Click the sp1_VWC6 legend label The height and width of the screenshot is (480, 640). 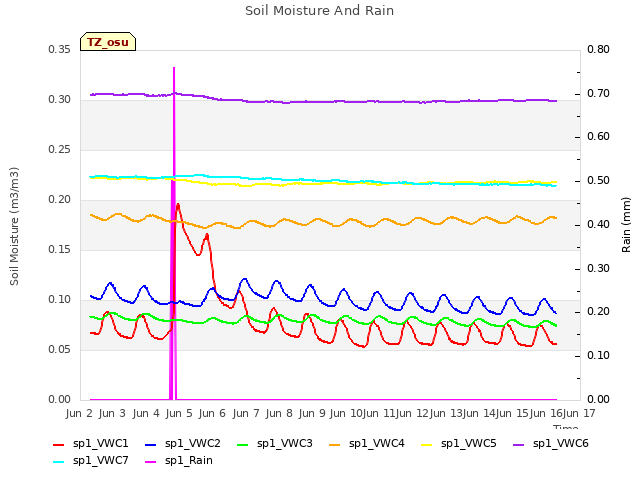coord(560,443)
